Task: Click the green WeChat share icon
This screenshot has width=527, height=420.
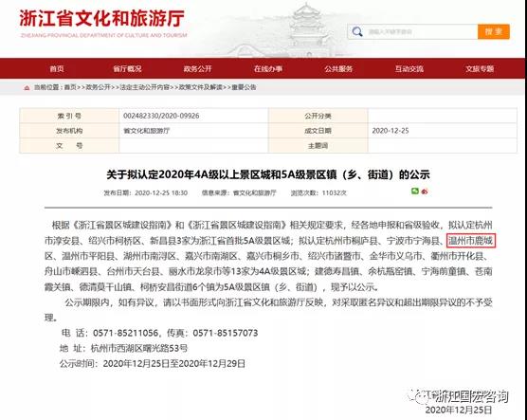Action: point(415,192)
